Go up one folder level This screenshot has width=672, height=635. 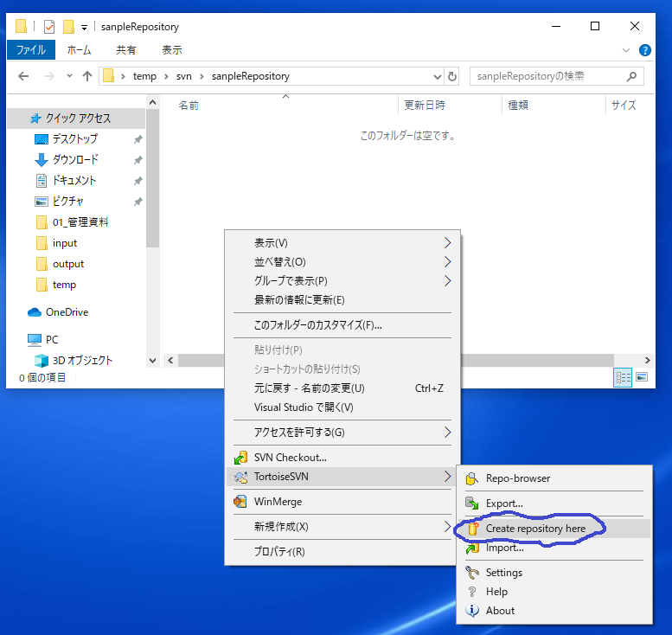(87, 76)
